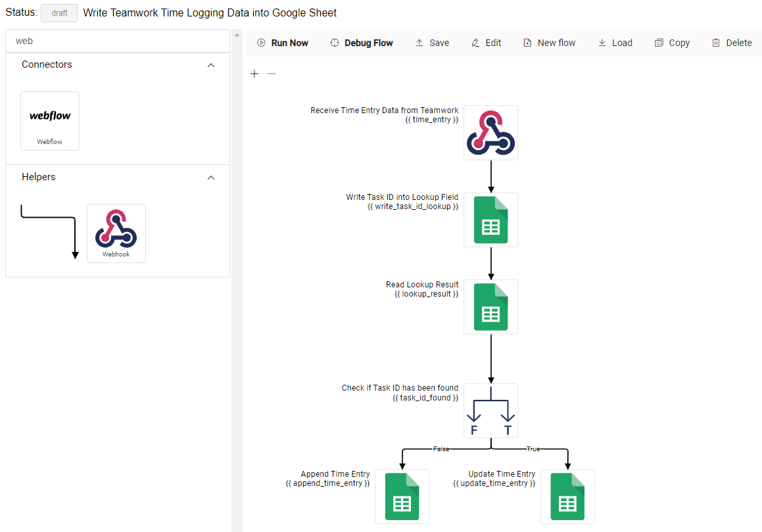Click the 'Read Lookup Result' label

(422, 285)
